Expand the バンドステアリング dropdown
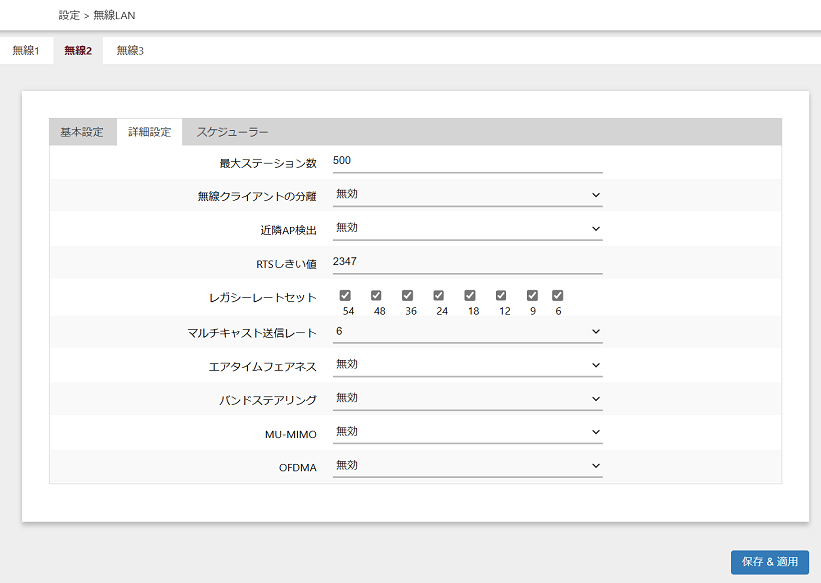Image resolution: width=821 pixels, height=583 pixels. point(468,399)
